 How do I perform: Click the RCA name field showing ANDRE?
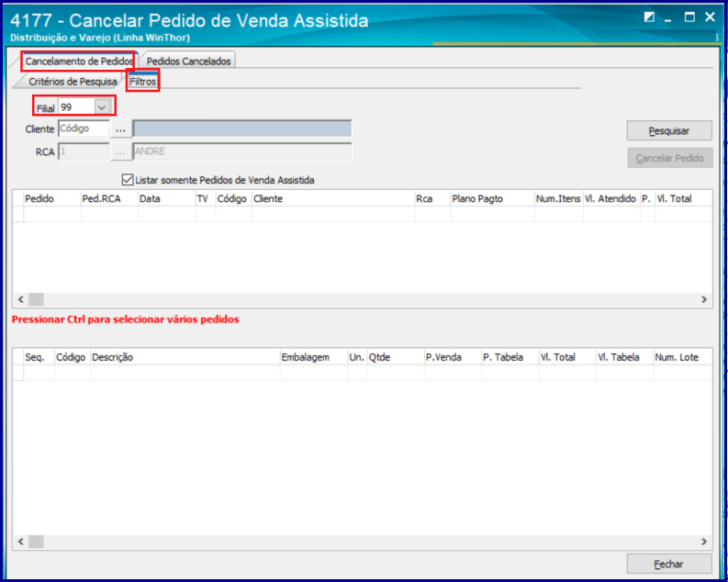241,151
